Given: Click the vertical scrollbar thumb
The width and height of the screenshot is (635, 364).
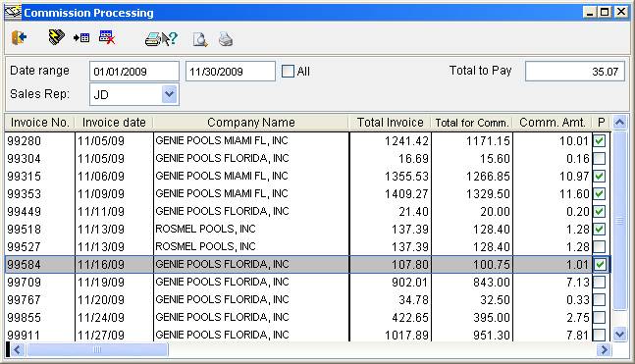Looking at the screenshot, I should click(x=619, y=221).
